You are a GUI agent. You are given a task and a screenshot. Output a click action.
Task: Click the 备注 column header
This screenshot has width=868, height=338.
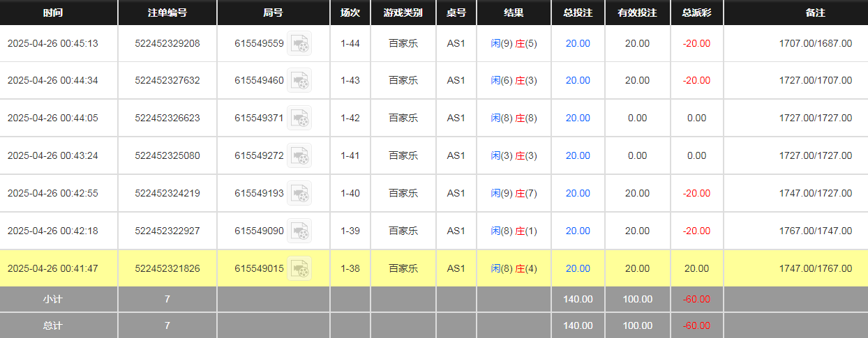[x=795, y=13]
